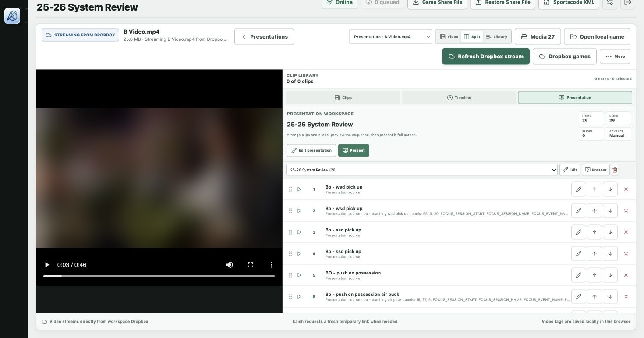Image resolution: width=644 pixels, height=338 pixels.
Task: Click the green Present button in workspace
Action: coord(354,150)
